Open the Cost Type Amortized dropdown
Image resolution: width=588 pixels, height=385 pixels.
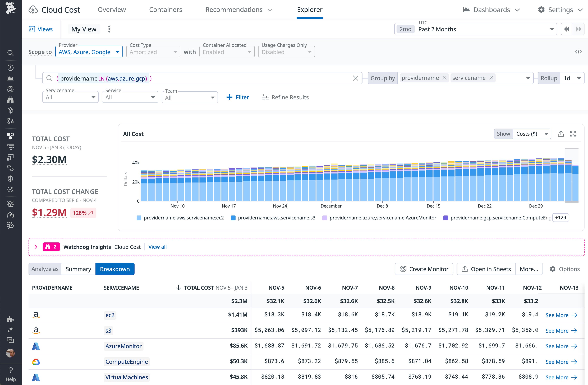[153, 51]
